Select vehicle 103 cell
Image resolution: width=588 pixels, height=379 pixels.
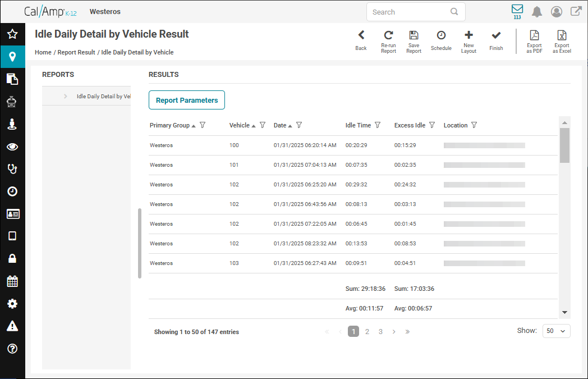pos(234,263)
